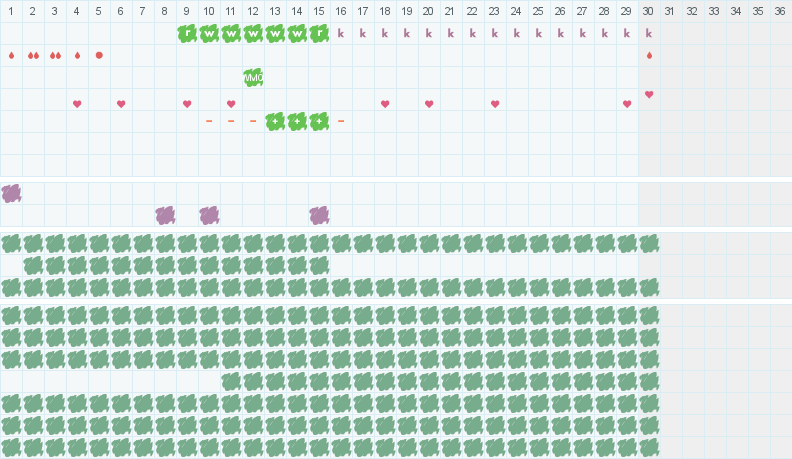The width and height of the screenshot is (792, 459).
Task: Click the pink heart on day 23
Action: [495, 104]
